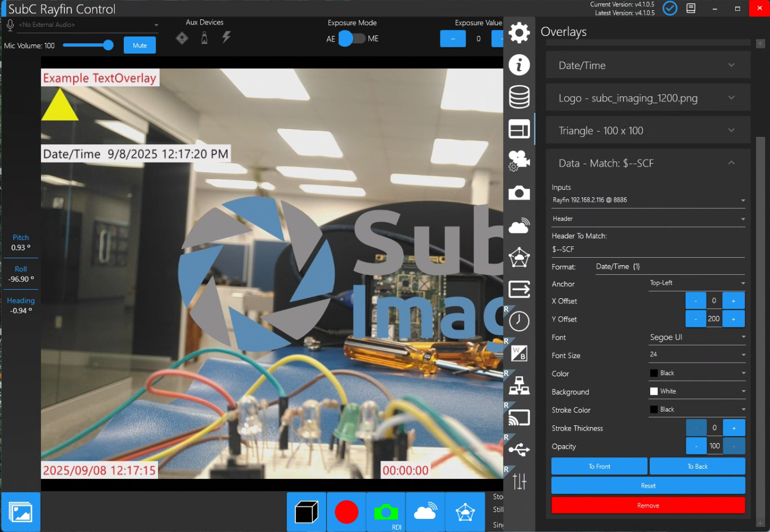Open the Anchor Top-Left dropdown
The image size is (770, 532).
[697, 283]
